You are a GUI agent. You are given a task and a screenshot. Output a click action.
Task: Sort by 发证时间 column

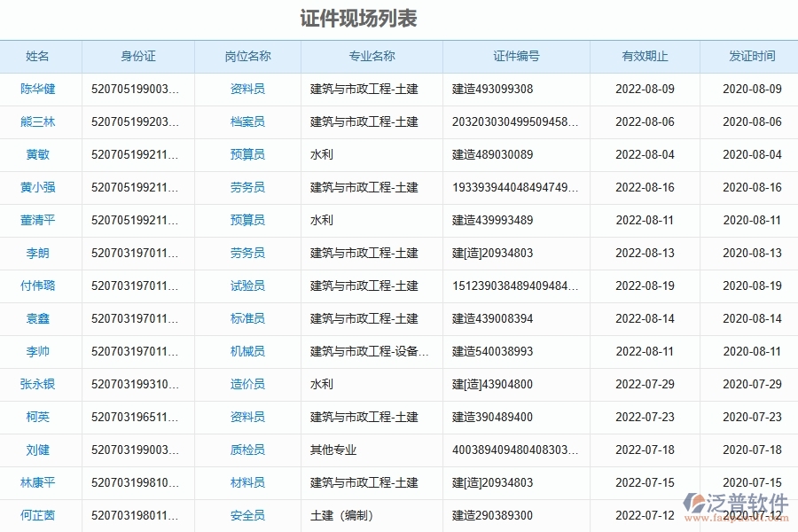click(x=748, y=57)
